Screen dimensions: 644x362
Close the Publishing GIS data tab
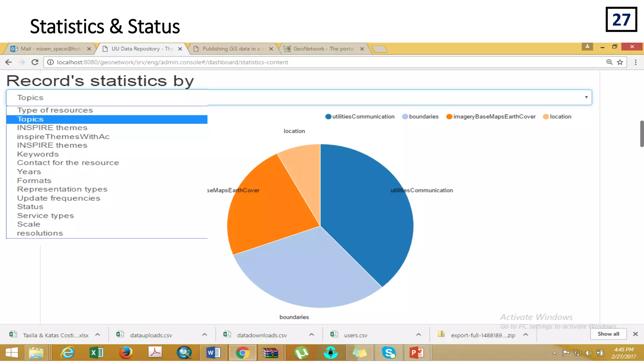pos(271,49)
